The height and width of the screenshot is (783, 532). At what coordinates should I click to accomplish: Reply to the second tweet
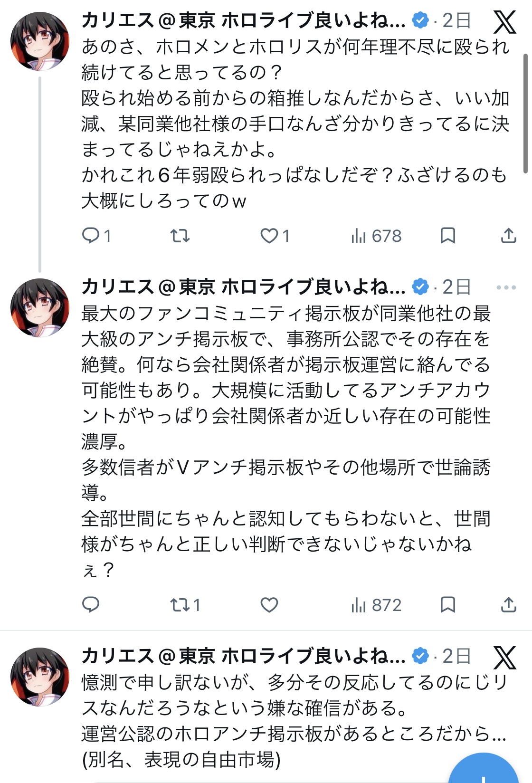click(x=91, y=605)
